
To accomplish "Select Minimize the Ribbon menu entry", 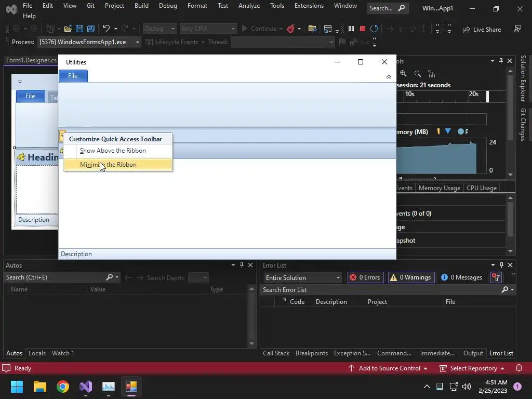I will (118, 165).
